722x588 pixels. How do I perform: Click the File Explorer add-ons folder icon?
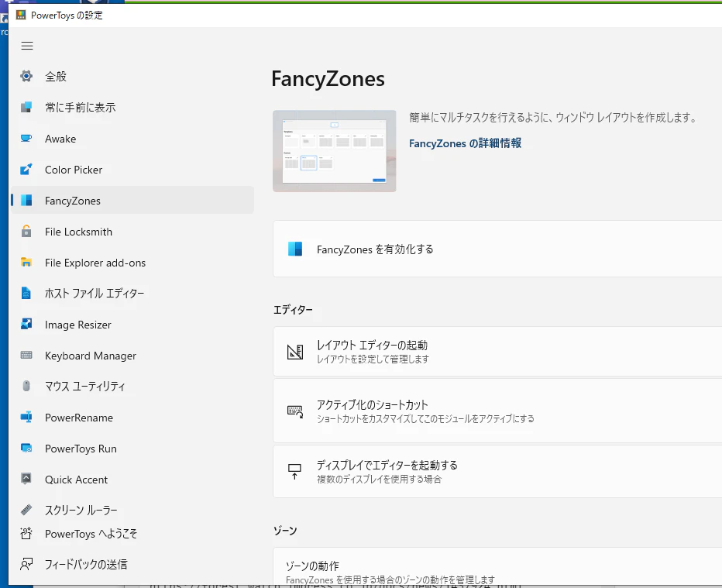pyautogui.click(x=26, y=263)
